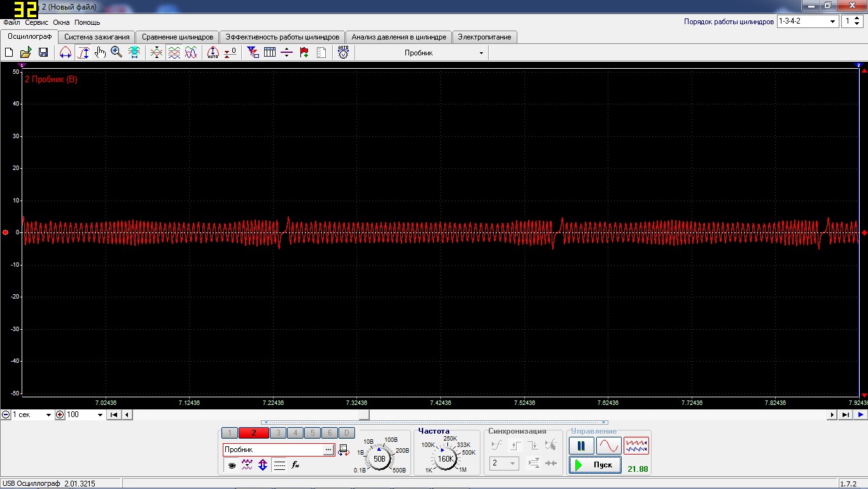Toggle channel 1 button

[229, 433]
